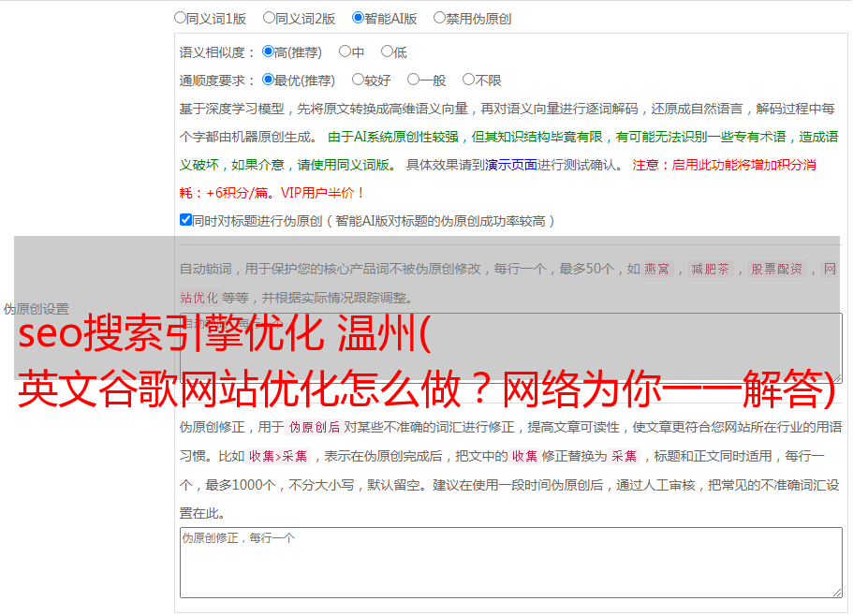Set 语义相似度 to 中
Image resolution: width=853 pixels, height=616 pixels.
coord(345,51)
